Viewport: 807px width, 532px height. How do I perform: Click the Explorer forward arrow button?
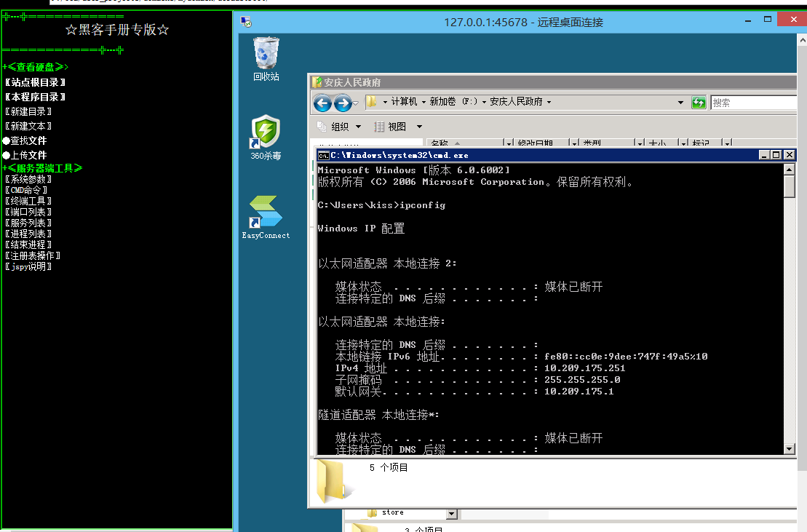343,103
